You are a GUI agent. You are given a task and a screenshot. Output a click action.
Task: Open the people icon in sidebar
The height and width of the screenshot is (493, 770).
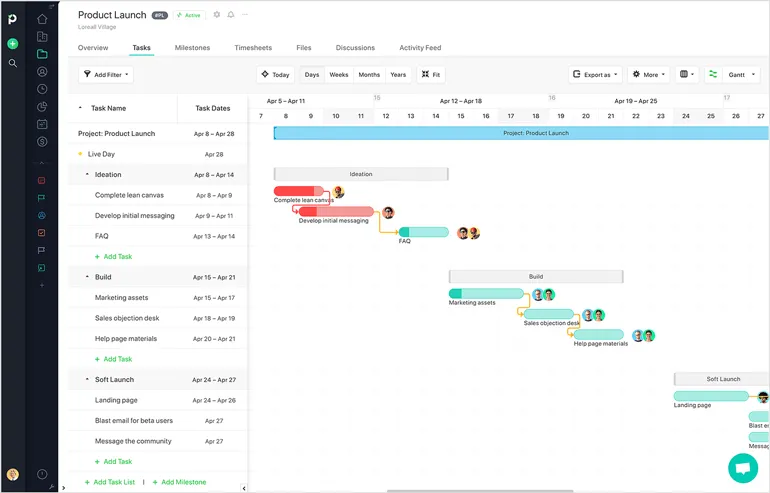click(x=42, y=72)
